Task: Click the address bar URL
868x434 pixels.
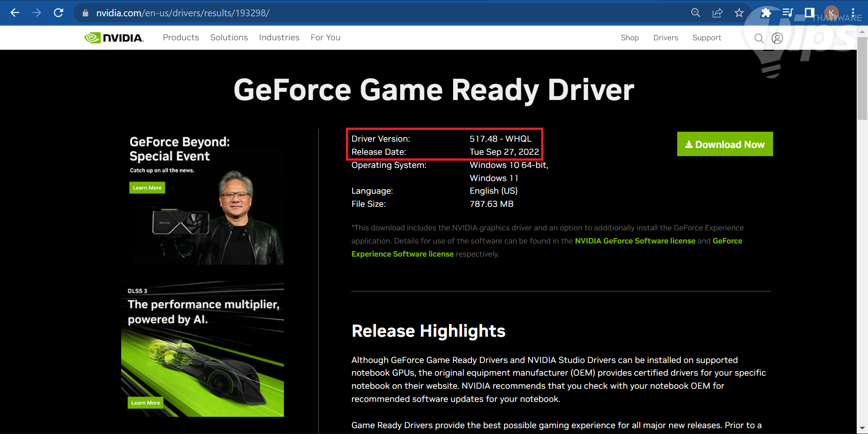Action: (x=183, y=13)
